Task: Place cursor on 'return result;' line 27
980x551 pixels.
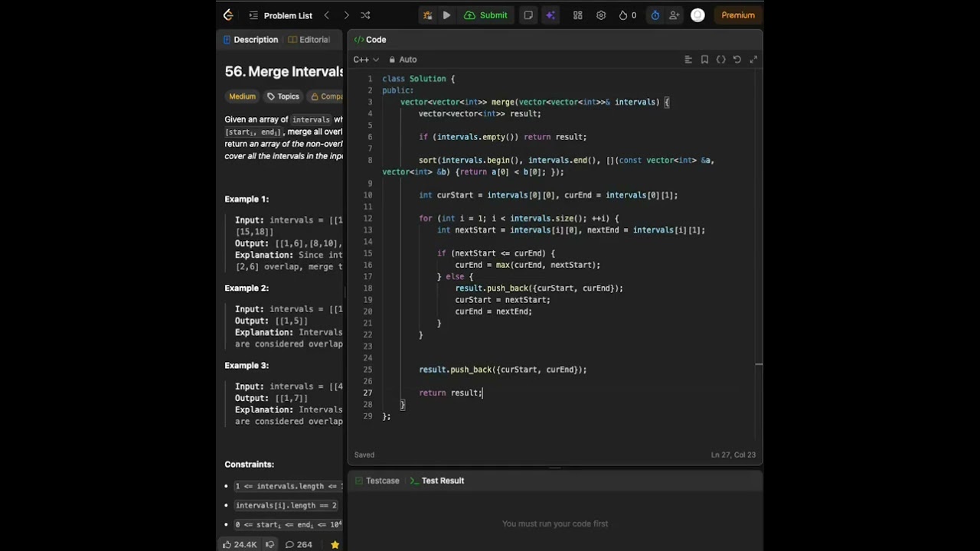Action: point(450,393)
